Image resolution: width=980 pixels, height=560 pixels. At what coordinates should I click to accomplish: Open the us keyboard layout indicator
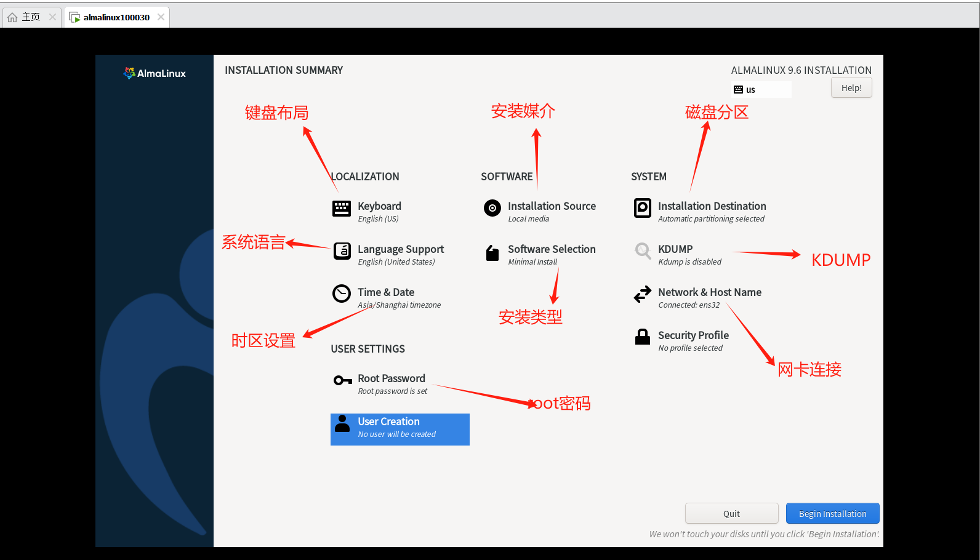761,90
